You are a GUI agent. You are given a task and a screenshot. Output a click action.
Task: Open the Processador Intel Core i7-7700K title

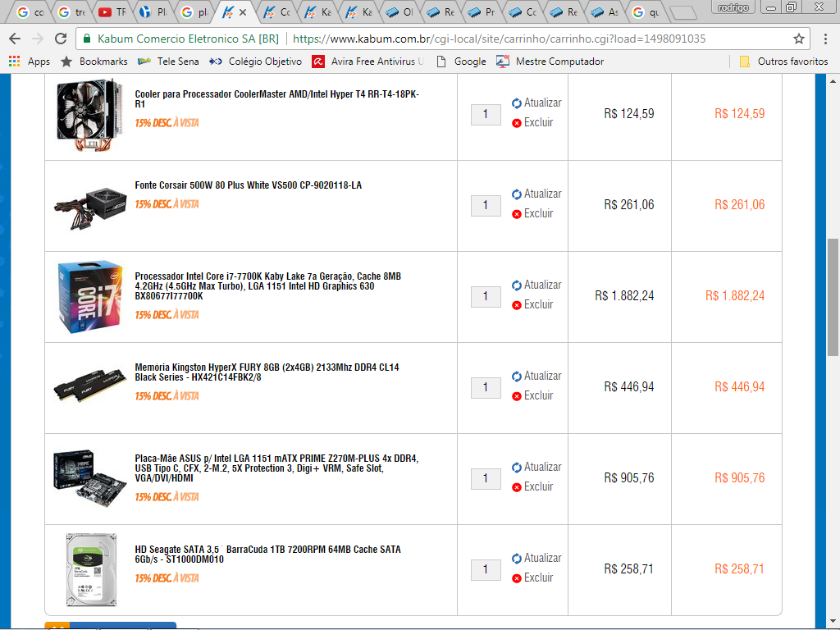pos(268,286)
